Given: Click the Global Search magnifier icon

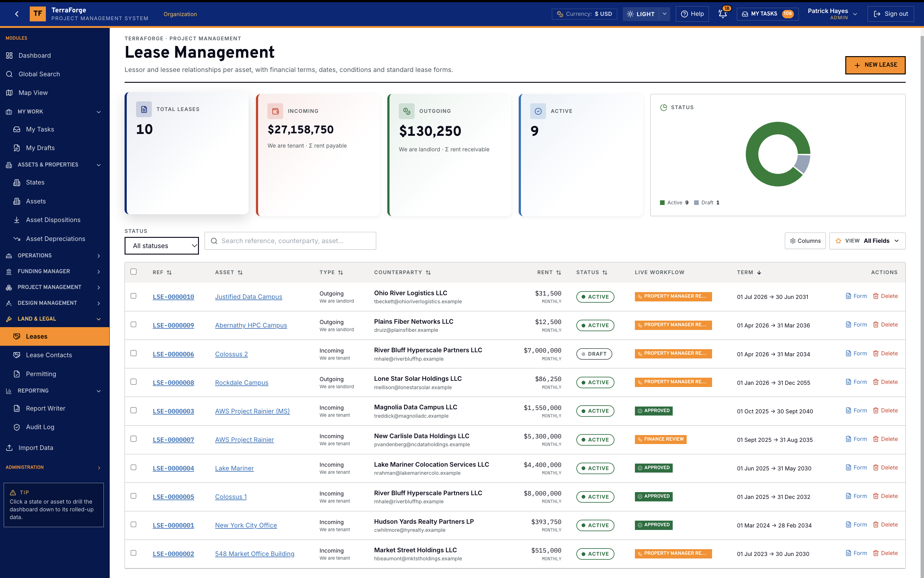Looking at the screenshot, I should tap(10, 74).
